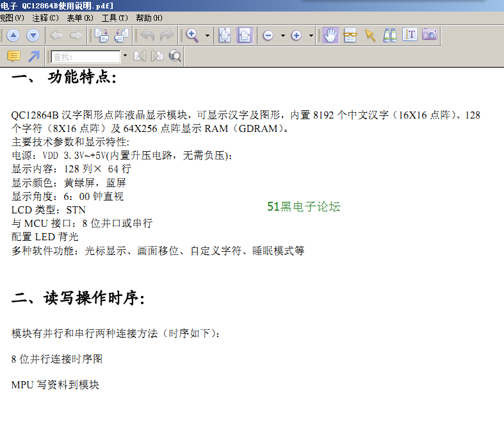Select the yellow arrow pointer tool

[370, 35]
